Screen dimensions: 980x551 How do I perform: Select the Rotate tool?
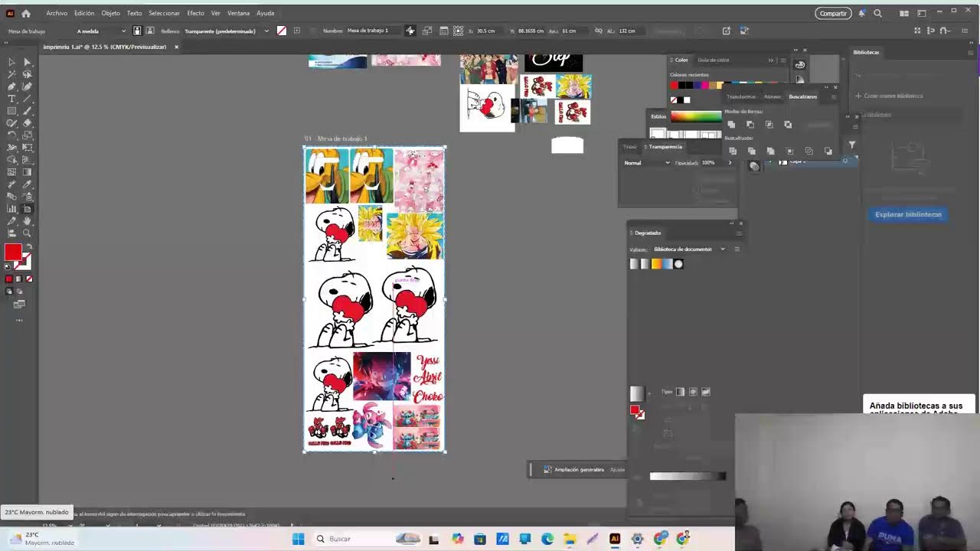click(x=11, y=136)
